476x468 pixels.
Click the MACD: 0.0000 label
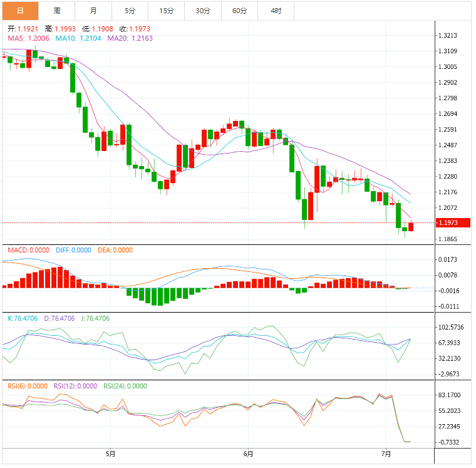click(29, 250)
